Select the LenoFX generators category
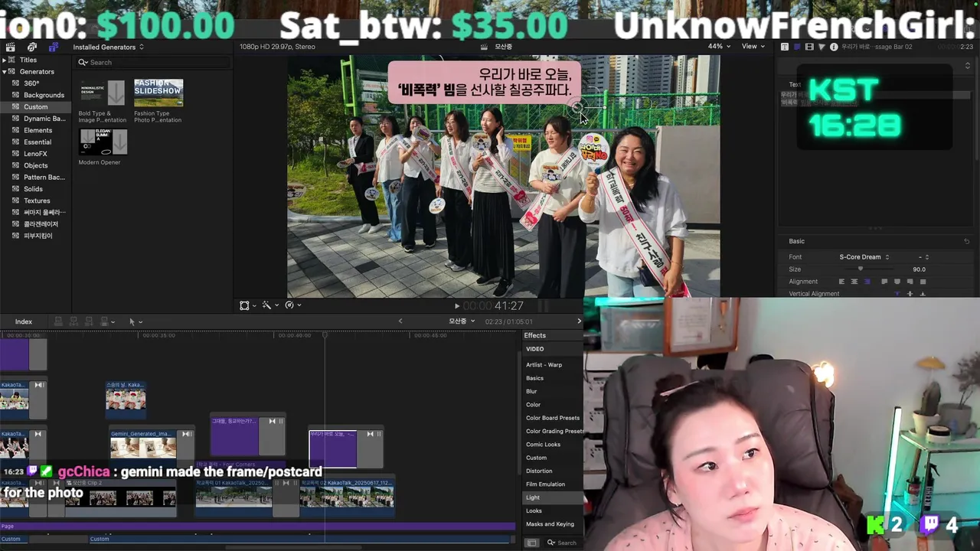The height and width of the screenshot is (551, 980). (x=35, y=154)
